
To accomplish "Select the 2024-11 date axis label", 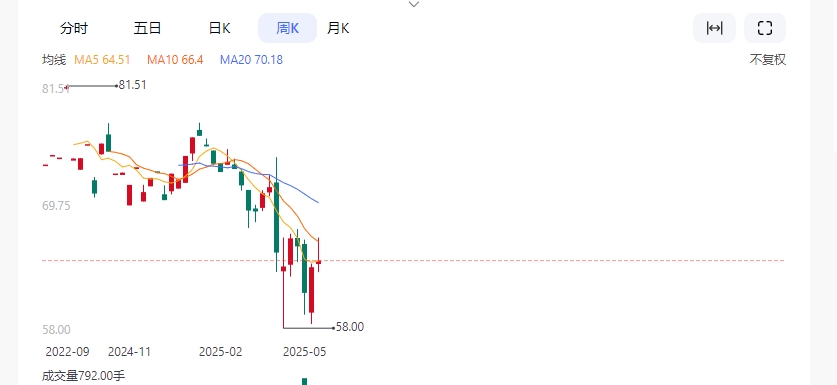I will (x=129, y=352).
